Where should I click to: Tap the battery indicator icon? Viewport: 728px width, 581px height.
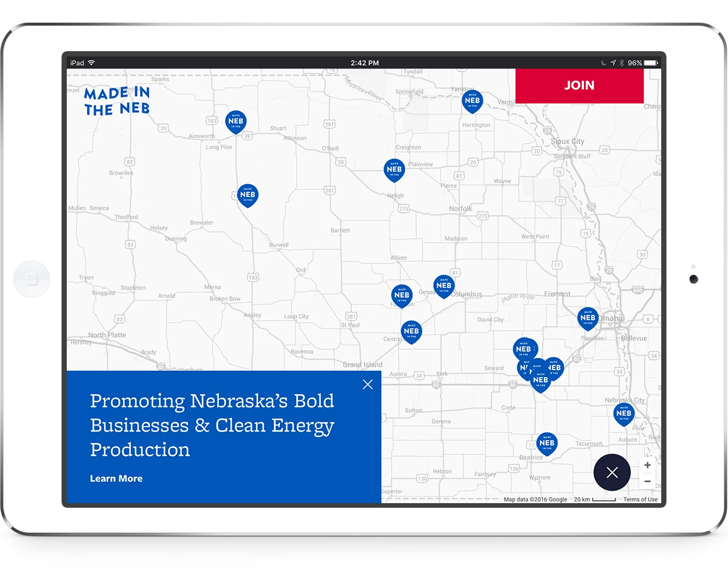[651, 63]
